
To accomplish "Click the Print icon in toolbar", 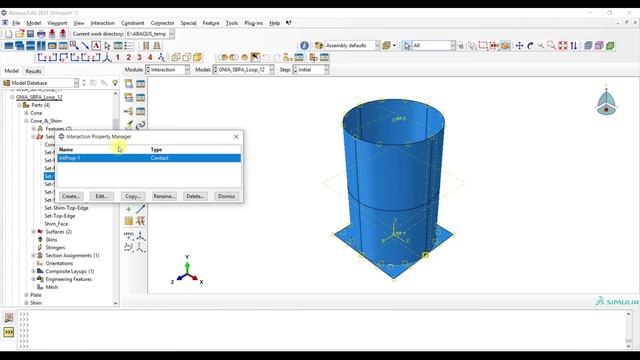I will 41,34.
